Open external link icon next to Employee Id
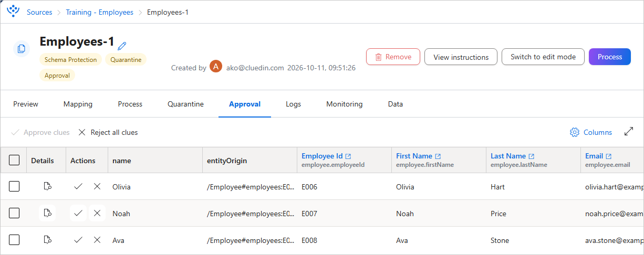The width and height of the screenshot is (644, 255). (x=348, y=156)
